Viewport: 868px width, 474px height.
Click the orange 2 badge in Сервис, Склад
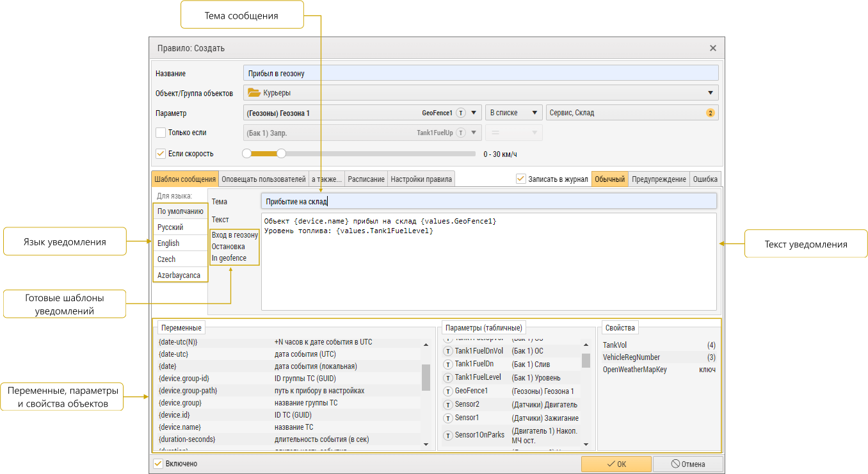(x=710, y=113)
